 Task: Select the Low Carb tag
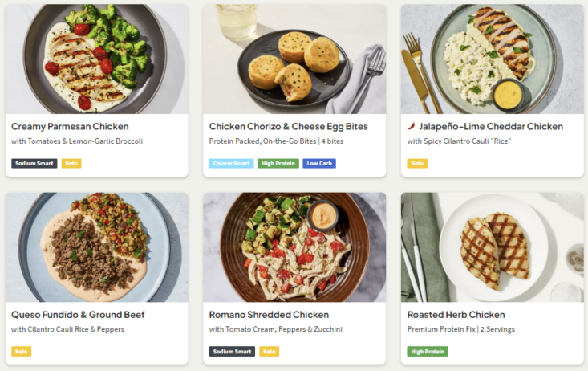coord(319,163)
